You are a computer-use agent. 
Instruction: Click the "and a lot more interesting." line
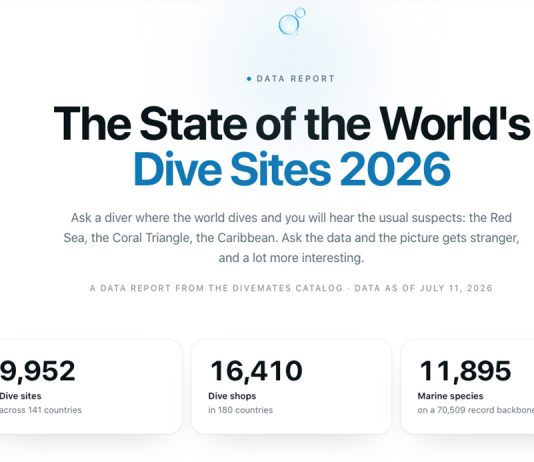click(x=291, y=258)
